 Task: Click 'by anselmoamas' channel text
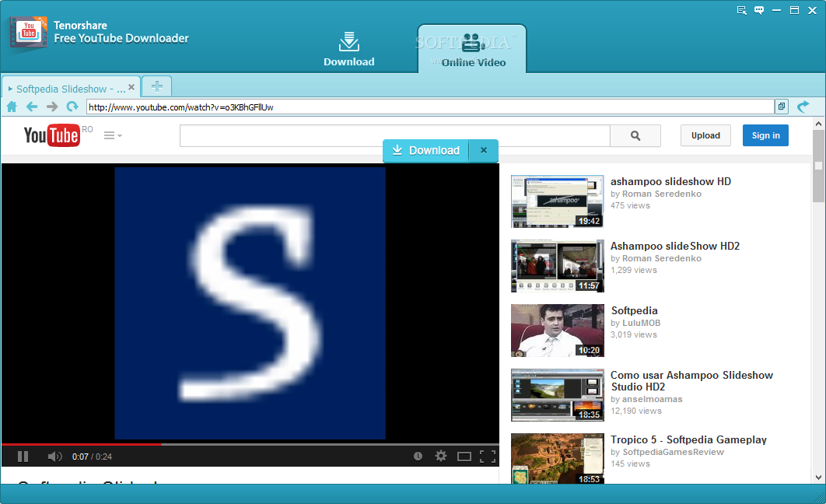click(x=646, y=399)
